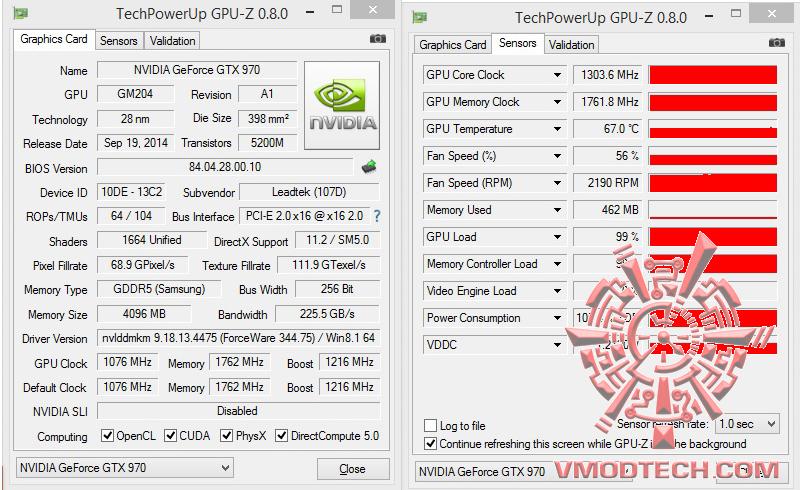Select Sensors tab in right window
The width and height of the screenshot is (800, 490).
click(517, 43)
